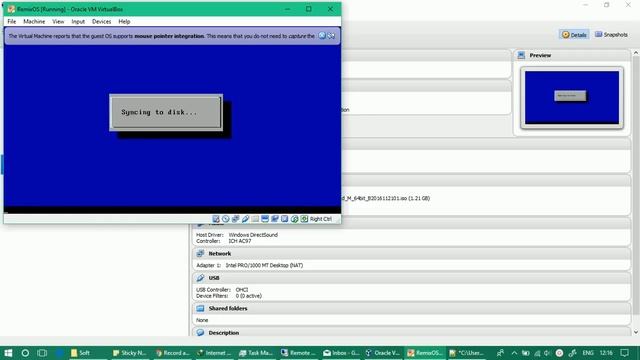Switch to Details view in VirtualBox Manager
This screenshot has height=360, width=640.
click(x=574, y=35)
